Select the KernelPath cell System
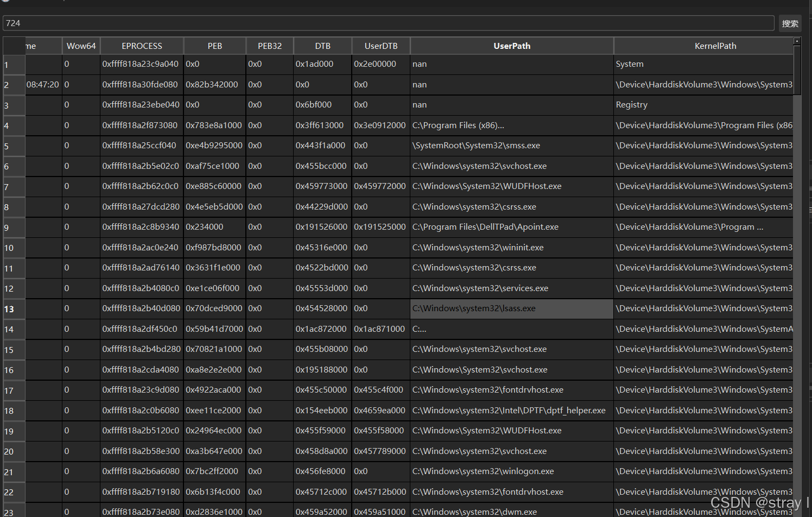The height and width of the screenshot is (517, 812). tap(703, 64)
